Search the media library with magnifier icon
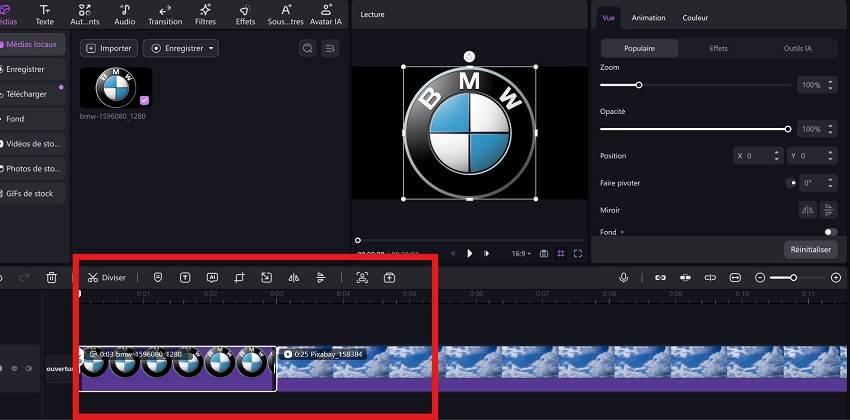850x420 pixels. tap(308, 48)
